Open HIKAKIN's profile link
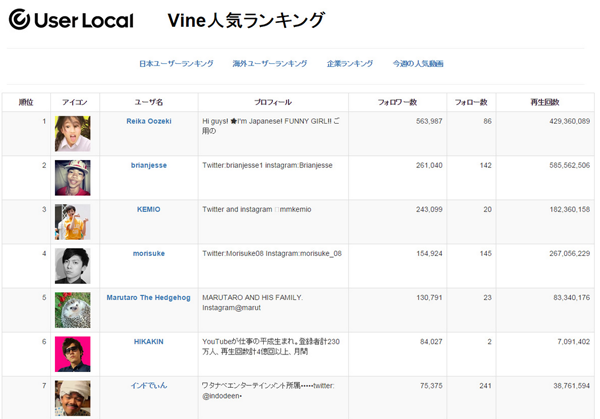This screenshot has width=600, height=419. [149, 341]
